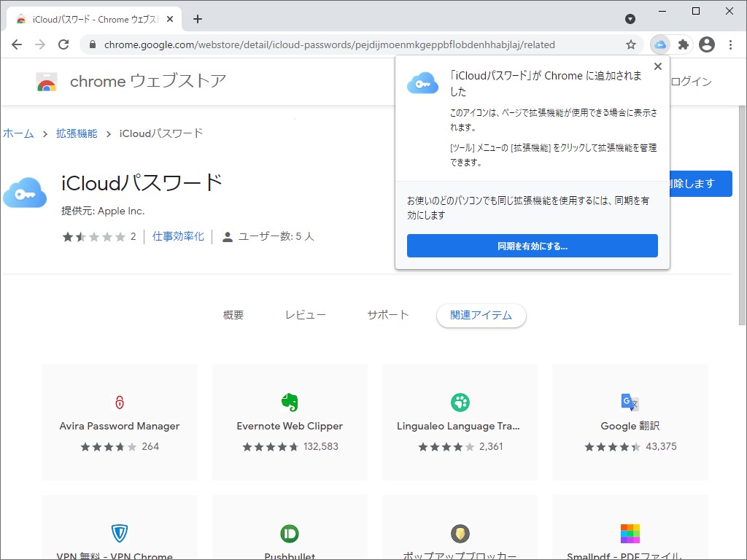Image resolution: width=747 pixels, height=560 pixels.
Task: Open the Chrome three-dot menu
Action: pos(731,44)
